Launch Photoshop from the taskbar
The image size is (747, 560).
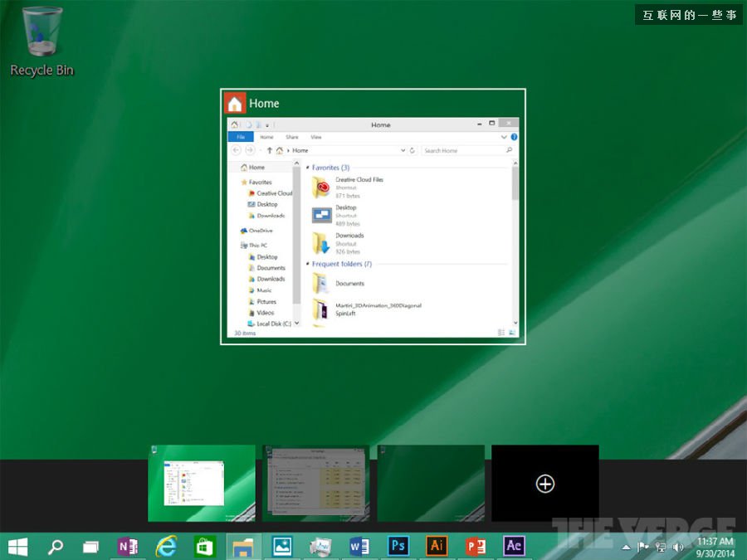point(398,546)
